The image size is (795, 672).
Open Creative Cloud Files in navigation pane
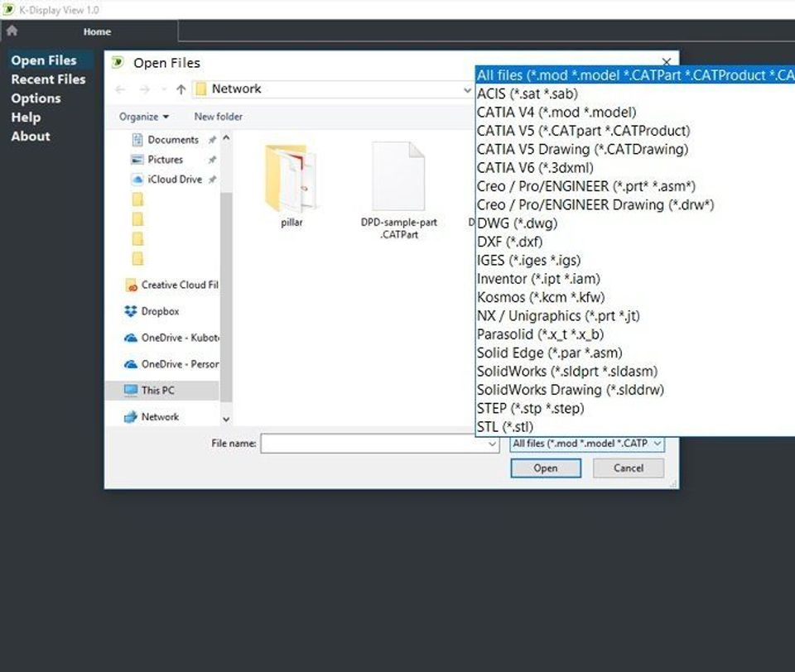click(x=180, y=285)
